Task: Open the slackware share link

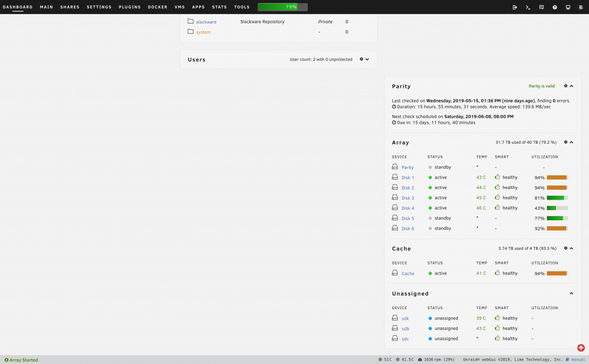Action: tap(206, 22)
